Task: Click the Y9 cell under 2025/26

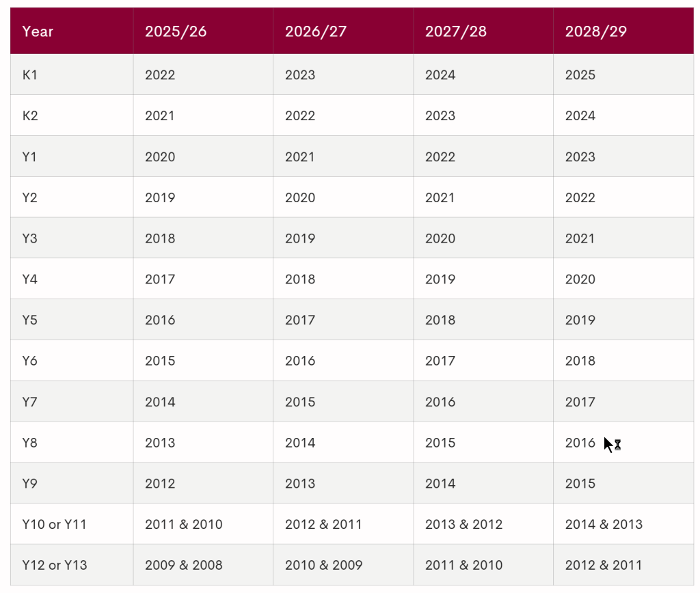Action: [x=160, y=483]
